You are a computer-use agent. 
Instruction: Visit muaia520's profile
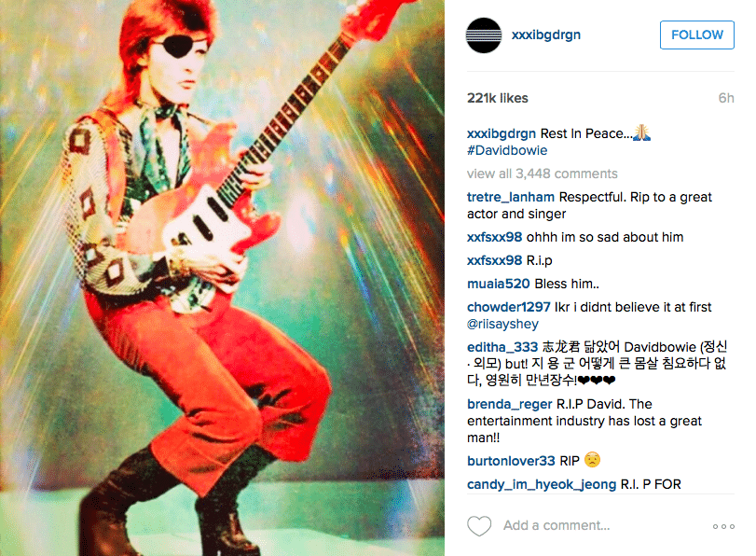pyautogui.click(x=498, y=284)
